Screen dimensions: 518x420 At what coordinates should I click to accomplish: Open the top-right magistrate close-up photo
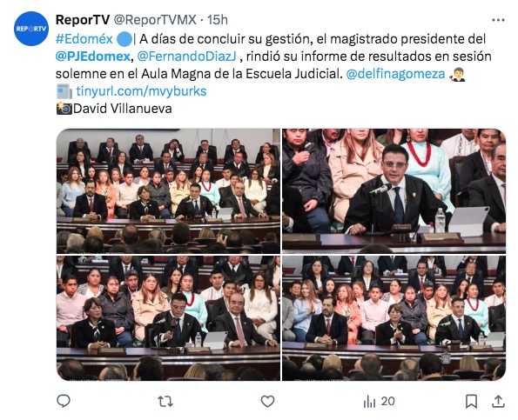tap(394, 191)
